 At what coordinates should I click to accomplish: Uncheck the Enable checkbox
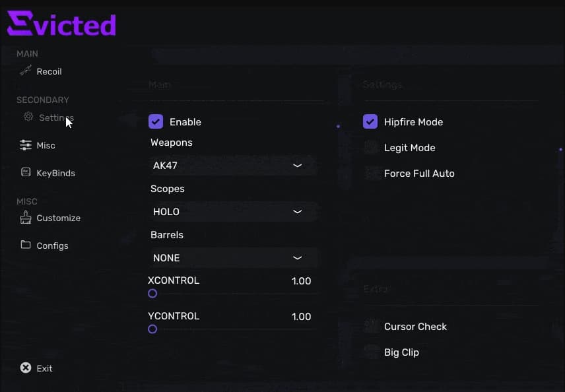pyautogui.click(x=156, y=121)
